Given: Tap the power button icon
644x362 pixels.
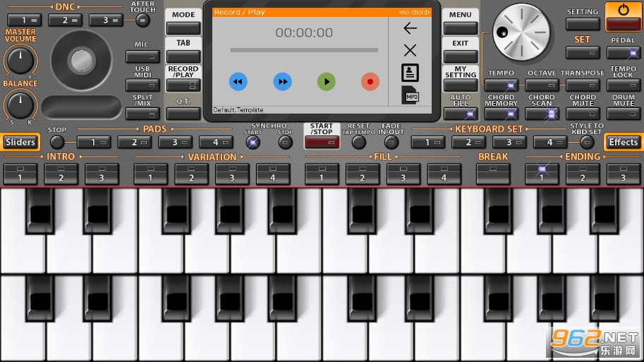Looking at the screenshot, I should [623, 16].
